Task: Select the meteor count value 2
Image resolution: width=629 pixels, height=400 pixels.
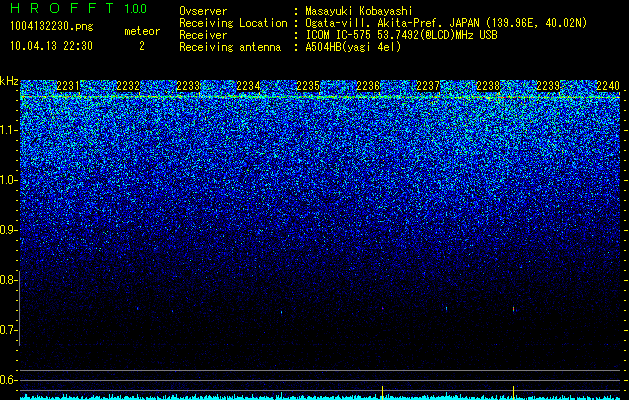Action: tap(142, 46)
